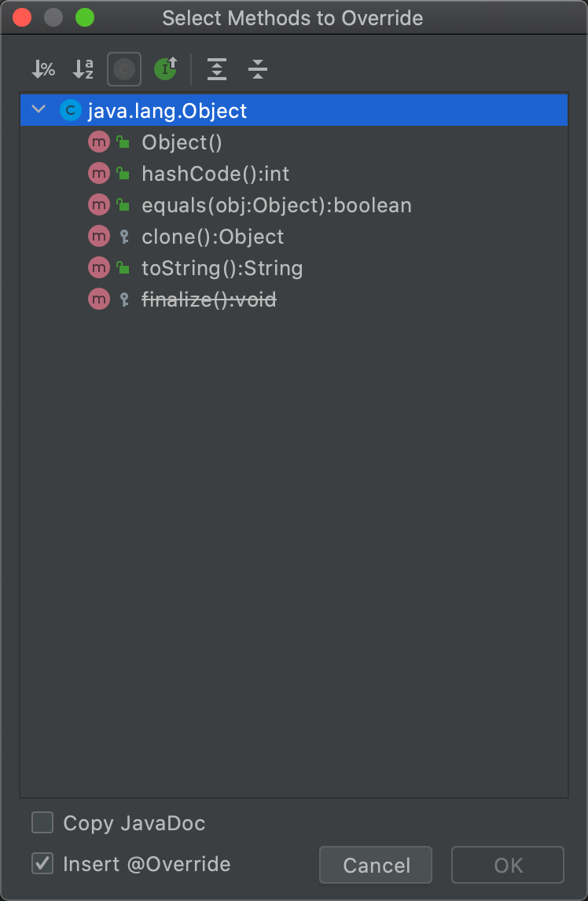Viewport: 588px width, 901px height.
Task: Select the Object() constructor entry
Action: click(x=182, y=142)
